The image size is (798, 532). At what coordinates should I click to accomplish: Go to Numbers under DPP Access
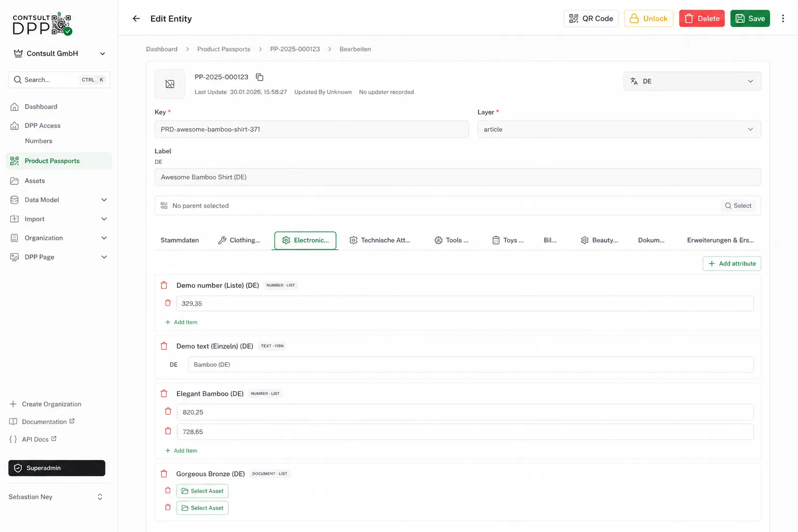tap(38, 141)
